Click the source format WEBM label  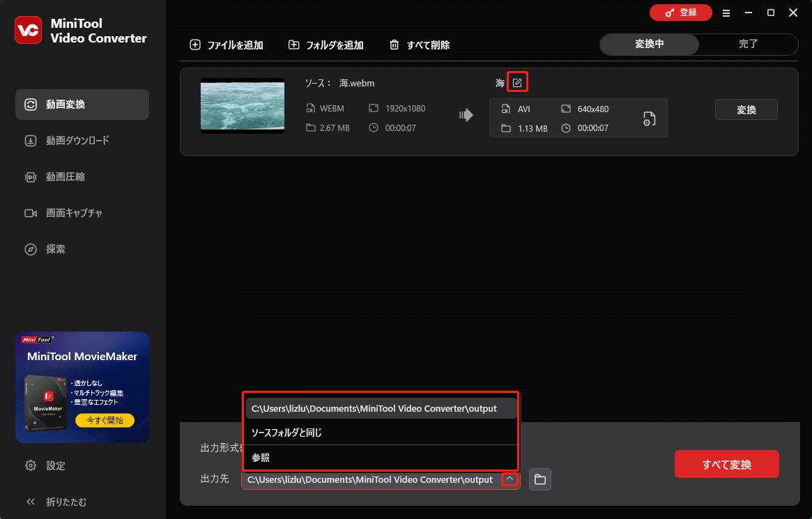pyautogui.click(x=332, y=109)
